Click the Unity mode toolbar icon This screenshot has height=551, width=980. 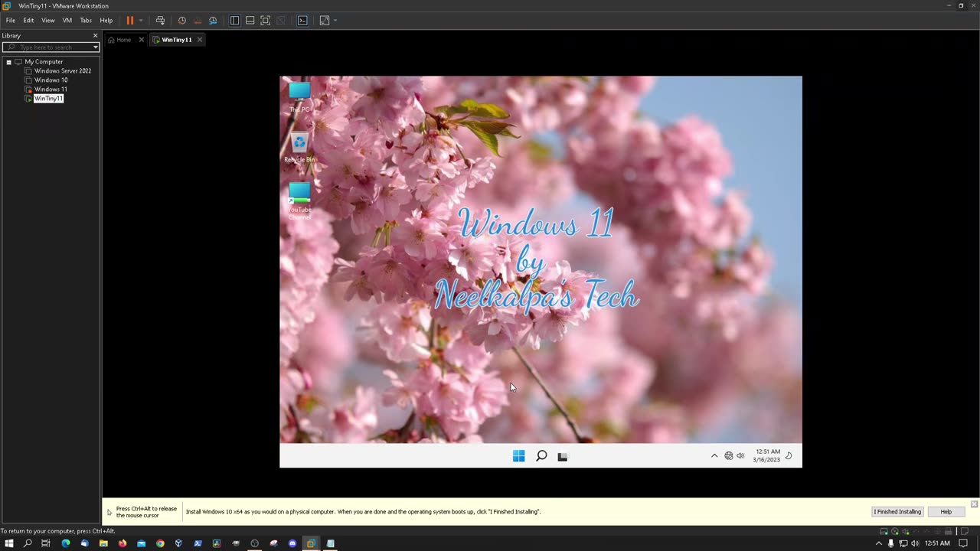[x=280, y=21]
